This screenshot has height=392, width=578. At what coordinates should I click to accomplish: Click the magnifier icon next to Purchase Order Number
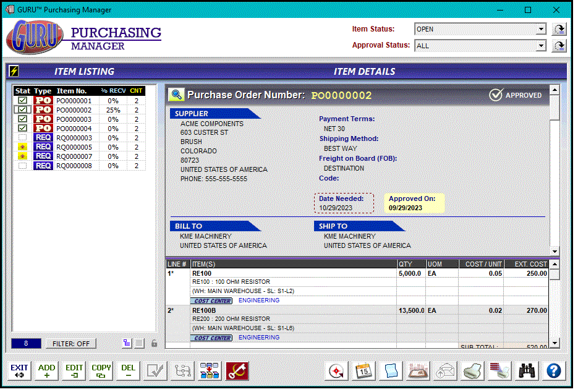177,95
